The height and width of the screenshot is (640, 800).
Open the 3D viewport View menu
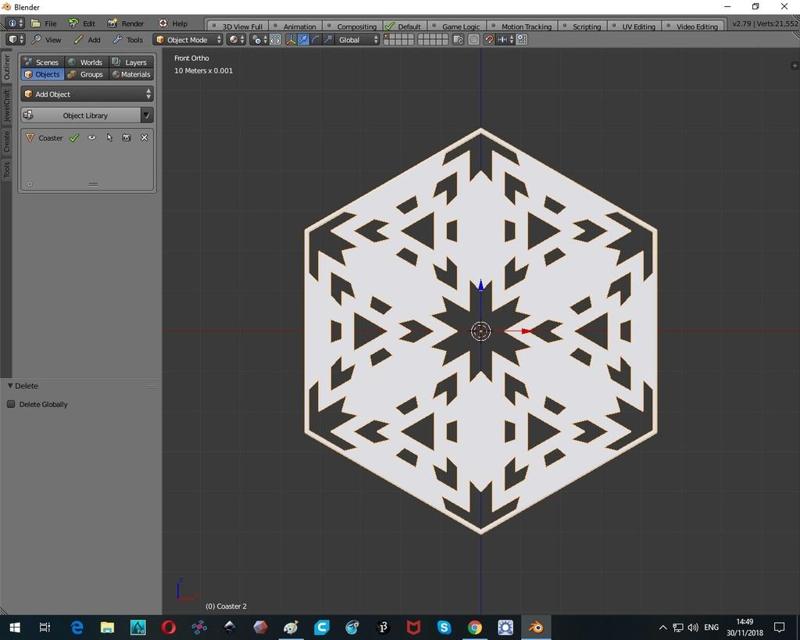[47, 39]
